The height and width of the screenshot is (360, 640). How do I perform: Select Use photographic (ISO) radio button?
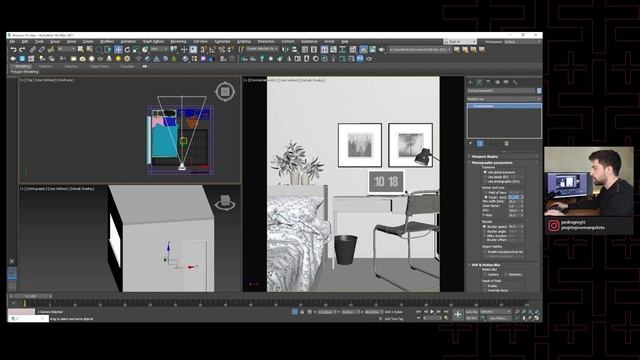pos(485,181)
